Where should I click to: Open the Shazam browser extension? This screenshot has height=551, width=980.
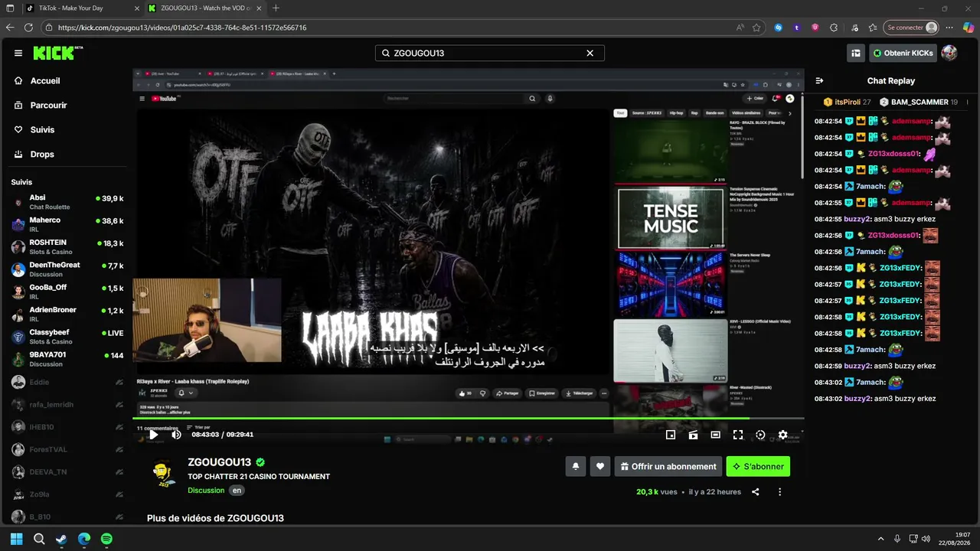point(779,28)
